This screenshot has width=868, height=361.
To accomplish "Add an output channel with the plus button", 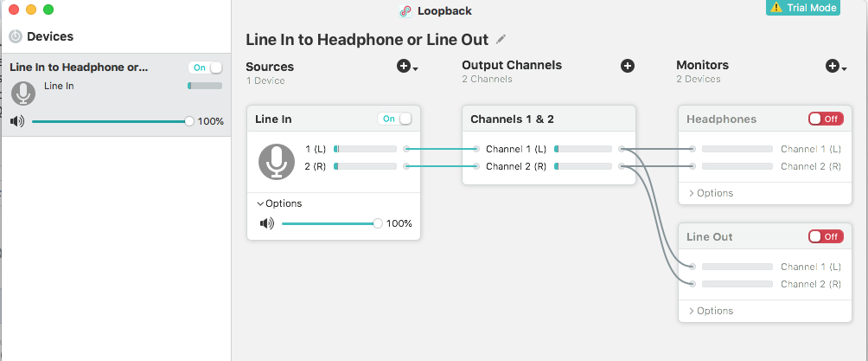I will click(627, 66).
